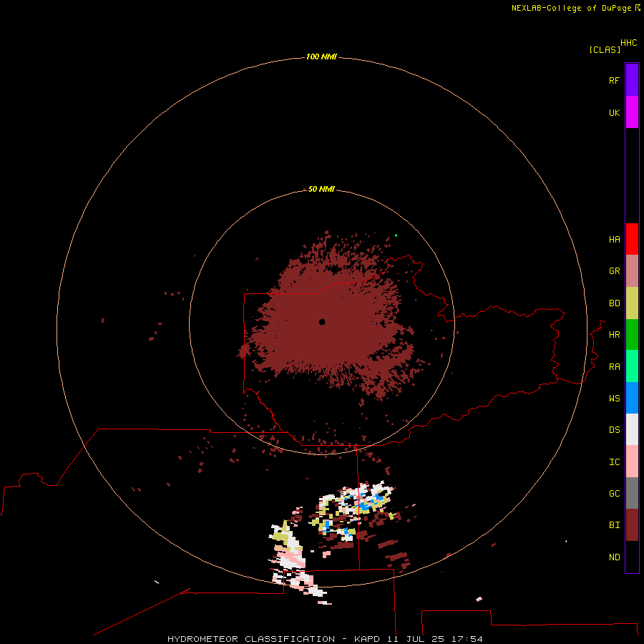Click the ND legend label
The image size is (644, 644).
[615, 557]
